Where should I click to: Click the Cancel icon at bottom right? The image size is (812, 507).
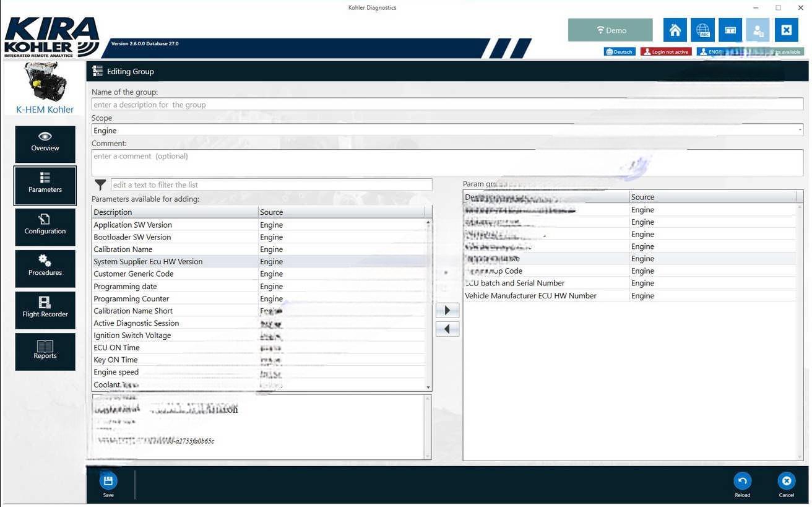[786, 482]
